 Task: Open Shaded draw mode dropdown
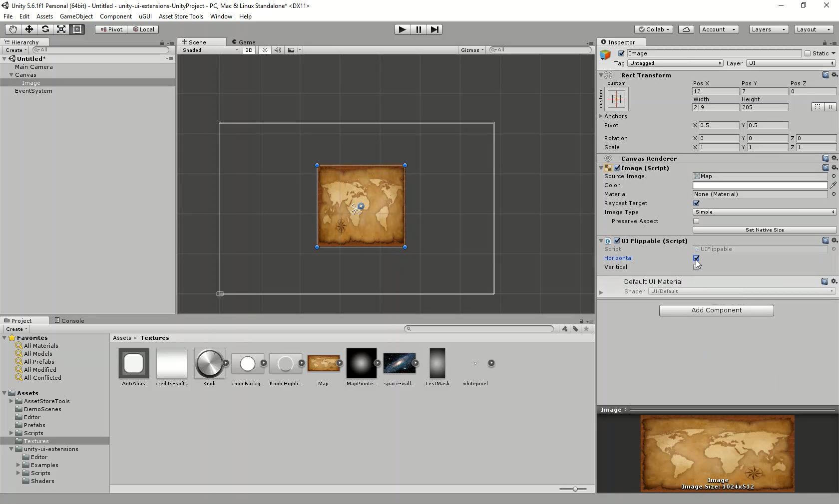coord(210,50)
